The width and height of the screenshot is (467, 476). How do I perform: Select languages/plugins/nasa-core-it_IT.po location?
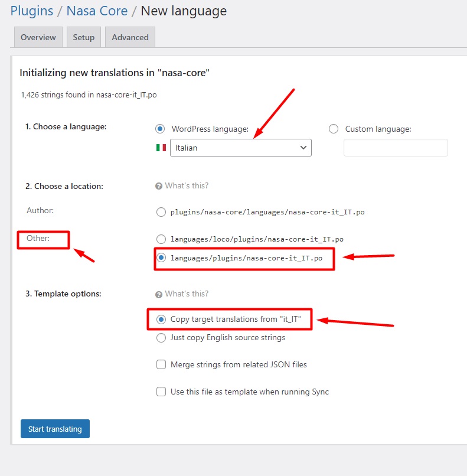161,257
